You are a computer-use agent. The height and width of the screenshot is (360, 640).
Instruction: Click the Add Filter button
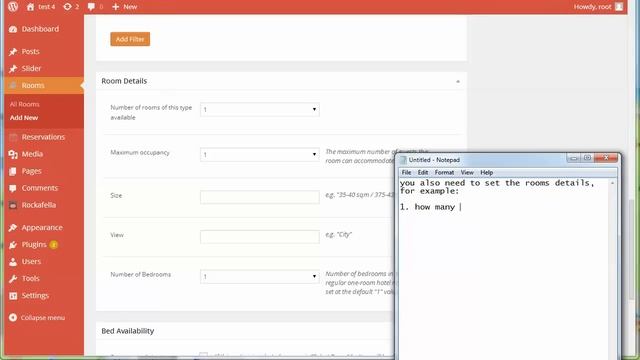coord(130,39)
